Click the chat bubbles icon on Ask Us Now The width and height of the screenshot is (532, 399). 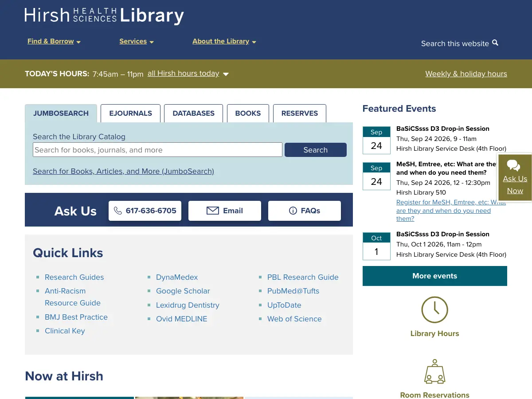coord(513,165)
